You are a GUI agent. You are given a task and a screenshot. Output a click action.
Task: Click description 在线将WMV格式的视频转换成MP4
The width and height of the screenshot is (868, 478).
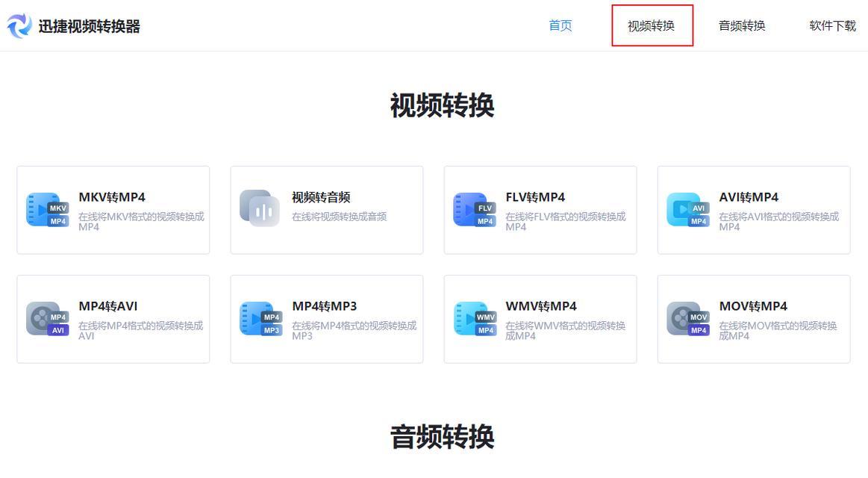coord(565,331)
